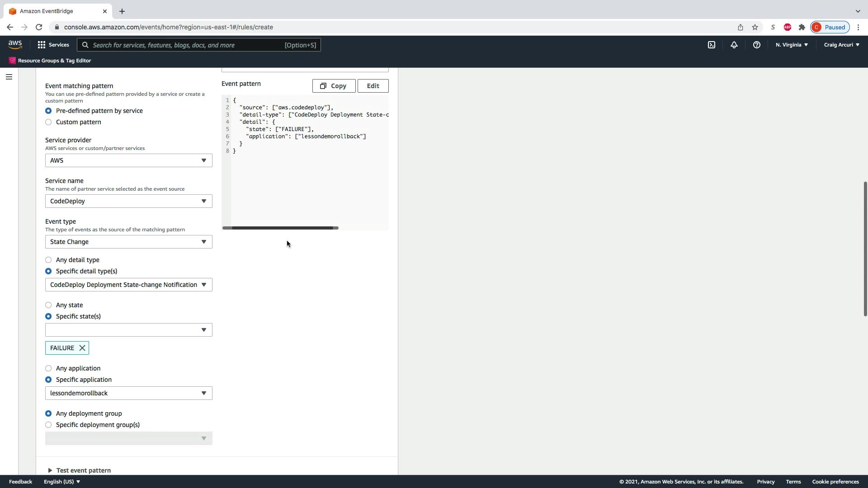868x488 pixels.
Task: Open AWS CloudShell icon in header
Action: (x=712, y=45)
